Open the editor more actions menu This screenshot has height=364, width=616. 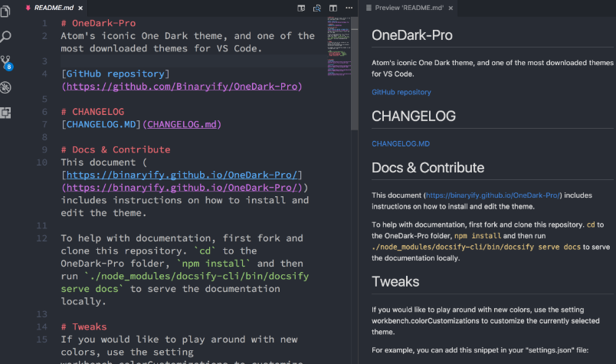pos(349,8)
